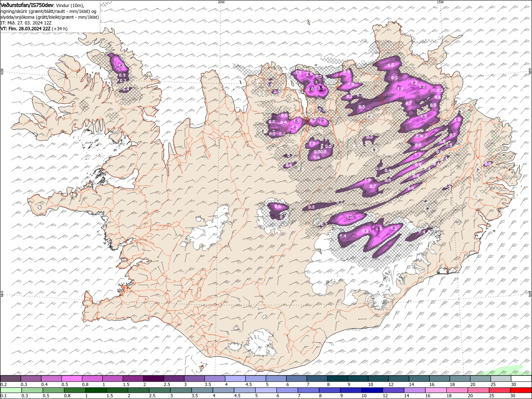The image size is (532, 399).
Task: Pick the snow scale swatch between 0.4 and 0.5
Action: pyautogui.click(x=51, y=379)
